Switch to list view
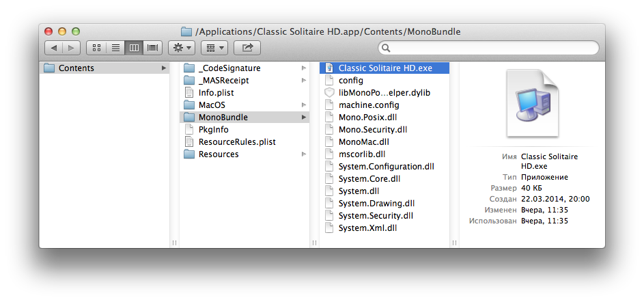The height and width of the screenshot is (302, 644). (115, 48)
